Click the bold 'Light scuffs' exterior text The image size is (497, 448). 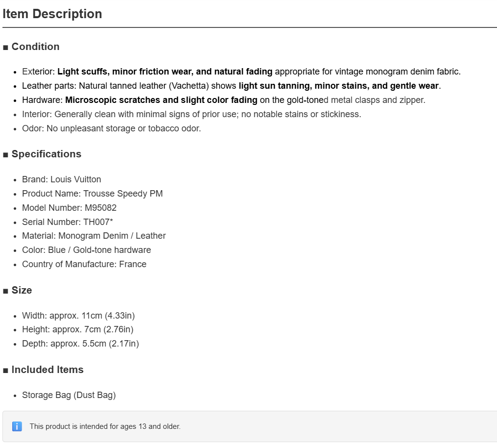[83, 72]
